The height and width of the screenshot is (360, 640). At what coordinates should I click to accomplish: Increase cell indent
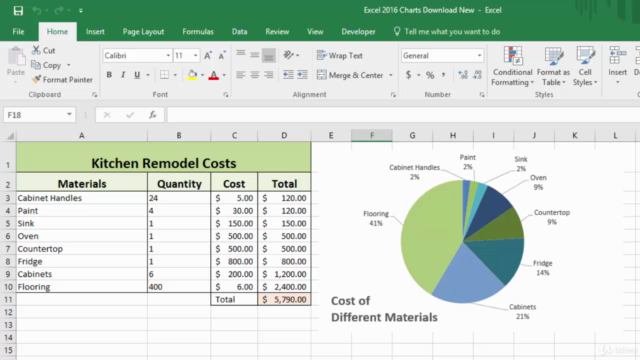click(x=302, y=75)
